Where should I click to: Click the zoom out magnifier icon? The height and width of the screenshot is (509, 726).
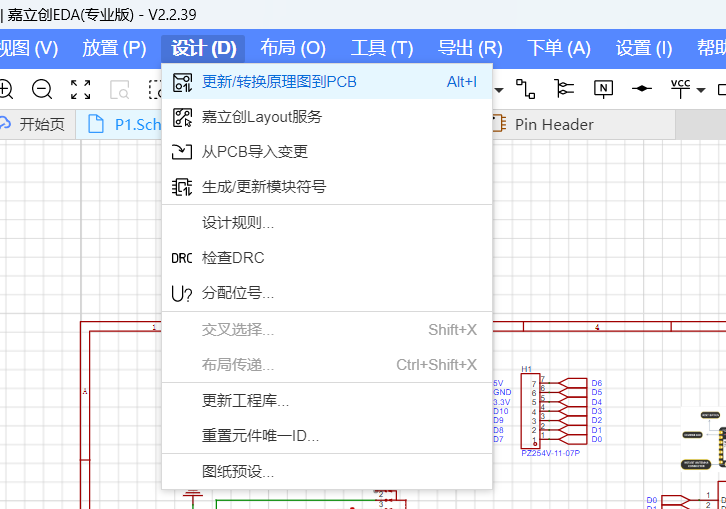click(42, 89)
